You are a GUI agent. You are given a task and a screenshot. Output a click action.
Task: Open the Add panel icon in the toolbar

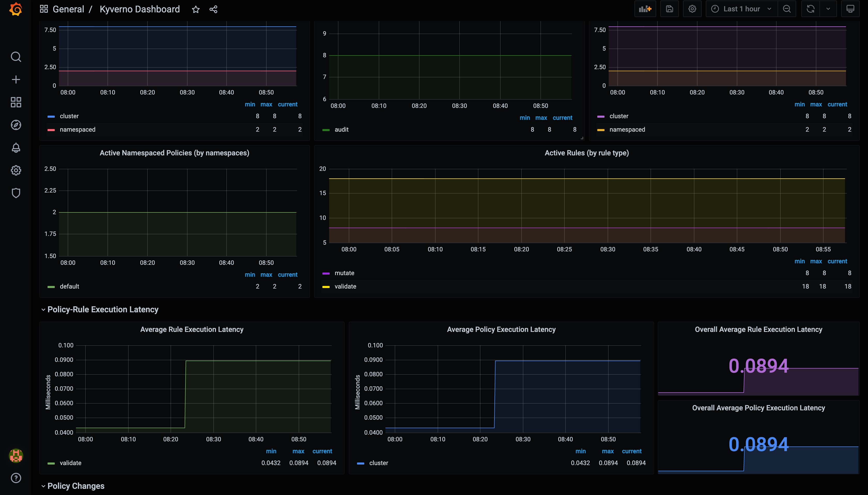(645, 9)
